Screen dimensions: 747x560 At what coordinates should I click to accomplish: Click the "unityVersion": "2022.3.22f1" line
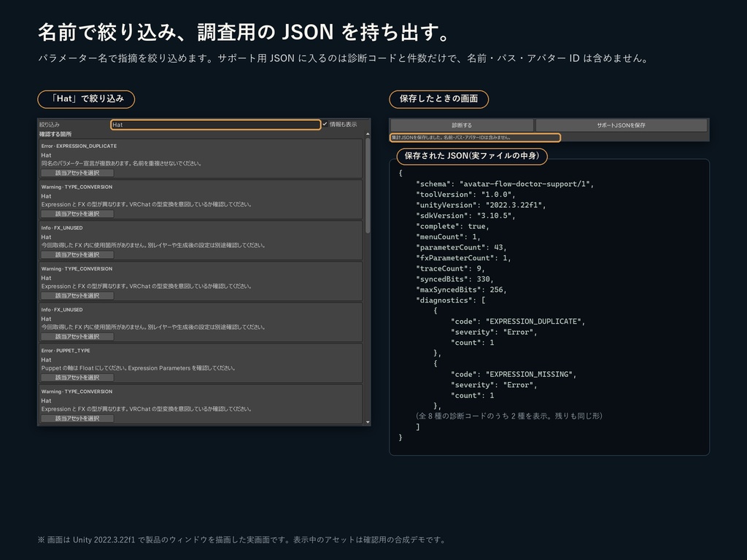[x=481, y=205]
